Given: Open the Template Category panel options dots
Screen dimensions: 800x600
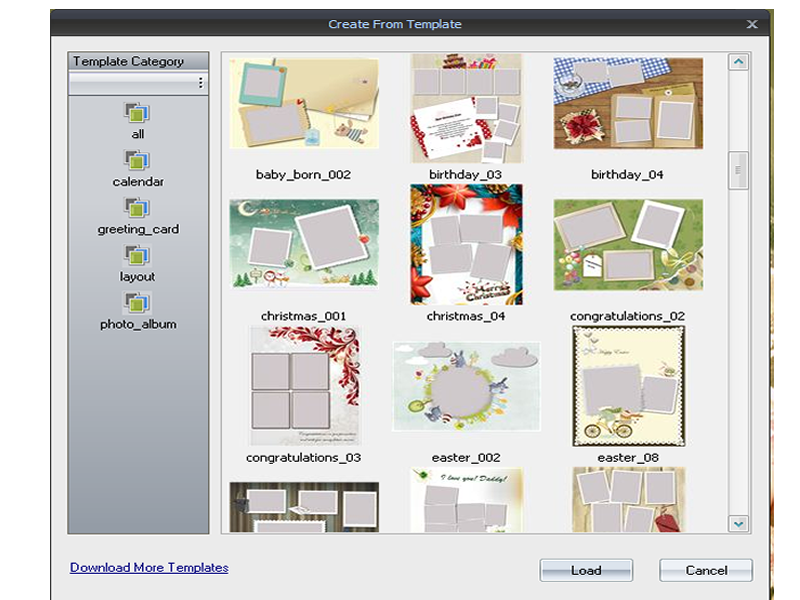Looking at the screenshot, I should tap(201, 83).
